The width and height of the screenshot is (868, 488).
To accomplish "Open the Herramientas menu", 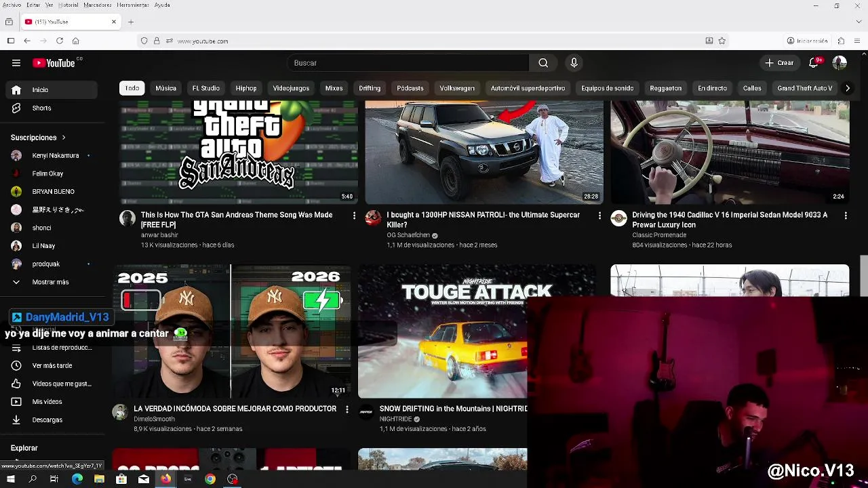I will click(x=133, y=5).
